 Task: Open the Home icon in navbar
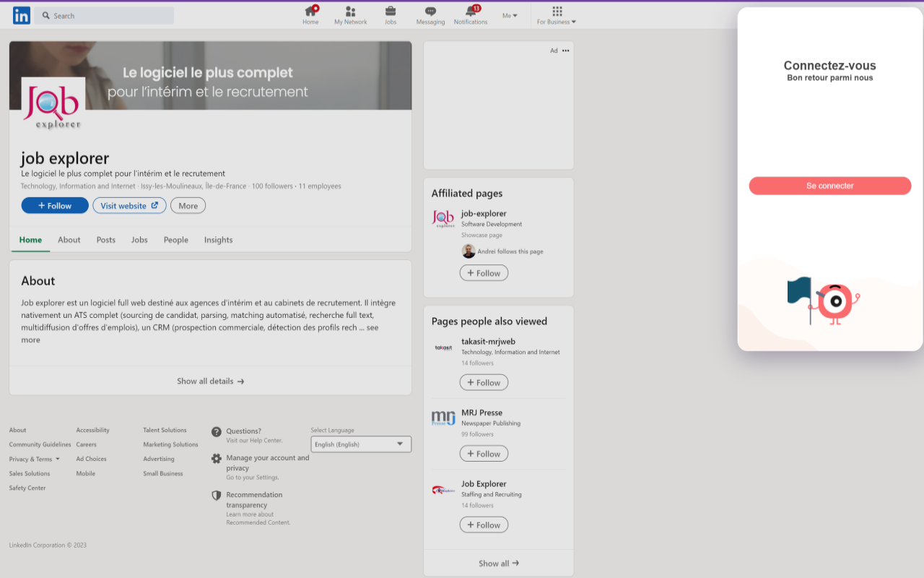coord(310,12)
